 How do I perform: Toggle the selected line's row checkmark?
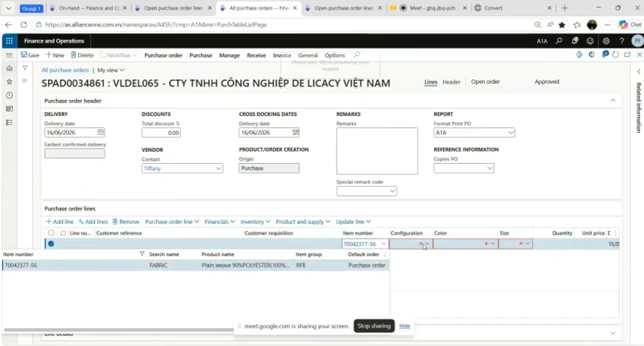[51, 243]
